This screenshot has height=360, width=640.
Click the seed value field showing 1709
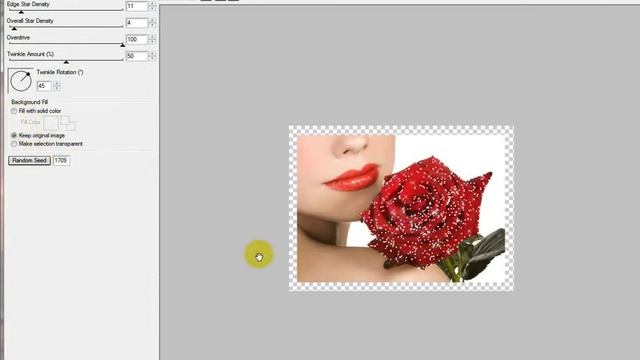tap(61, 161)
